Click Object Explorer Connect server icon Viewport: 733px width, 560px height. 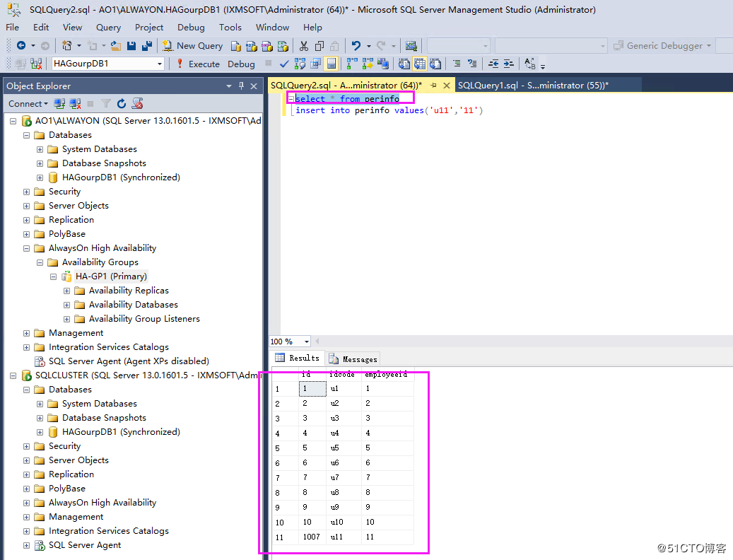(x=59, y=104)
